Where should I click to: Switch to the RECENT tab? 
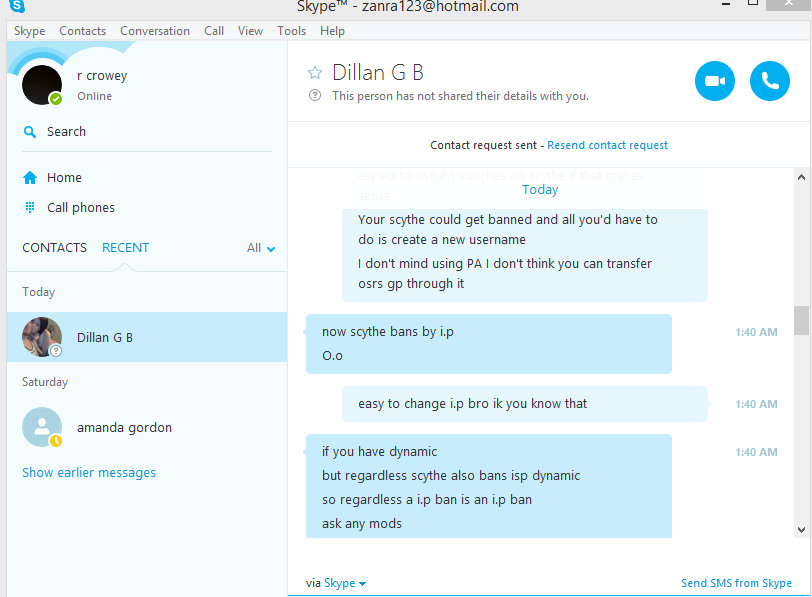click(x=125, y=248)
